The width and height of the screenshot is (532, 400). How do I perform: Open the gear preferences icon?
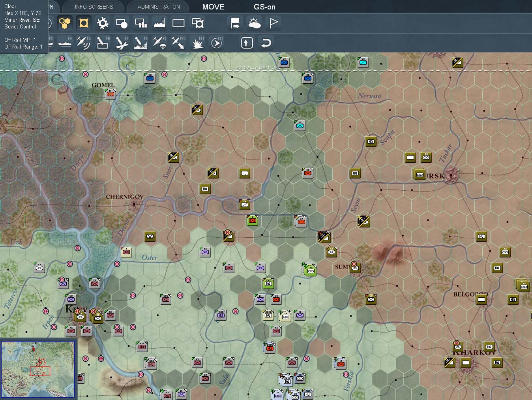click(103, 23)
